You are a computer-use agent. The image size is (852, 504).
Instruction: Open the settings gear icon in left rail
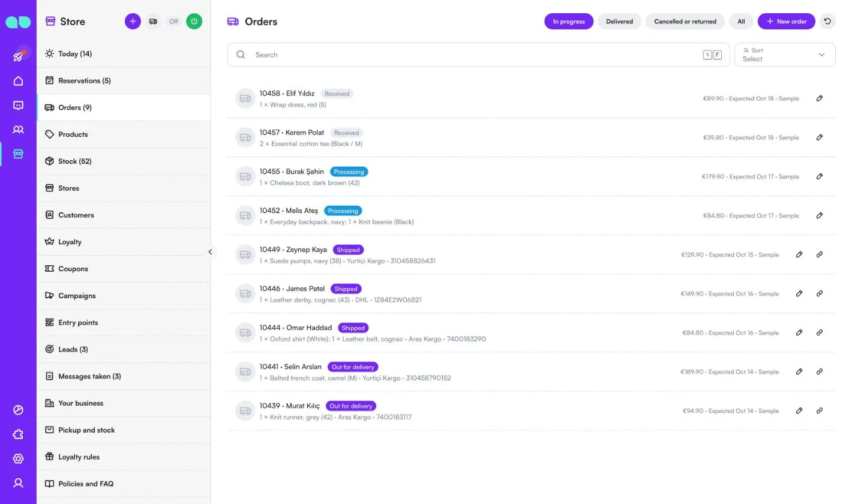coord(18,459)
